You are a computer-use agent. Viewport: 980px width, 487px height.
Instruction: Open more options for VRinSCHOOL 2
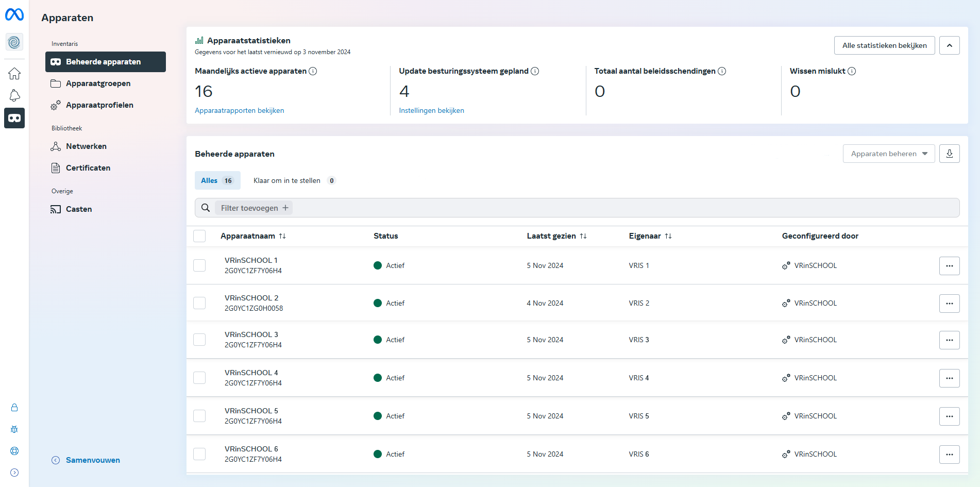(949, 304)
